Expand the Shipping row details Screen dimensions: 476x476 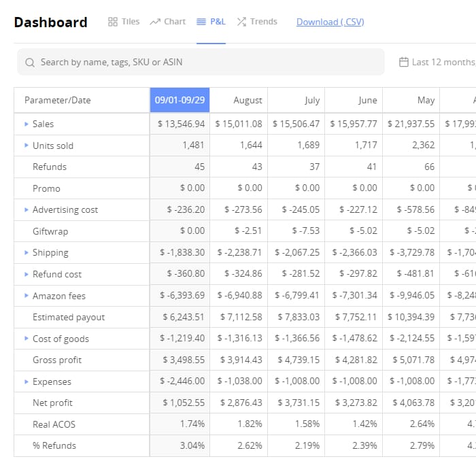pos(27,253)
